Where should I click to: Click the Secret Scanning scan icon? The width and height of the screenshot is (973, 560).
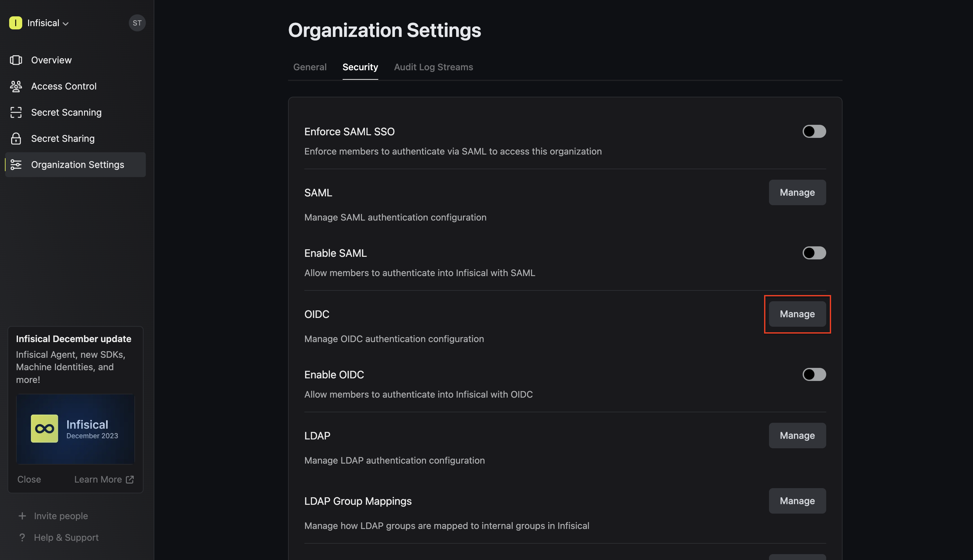coord(16,112)
